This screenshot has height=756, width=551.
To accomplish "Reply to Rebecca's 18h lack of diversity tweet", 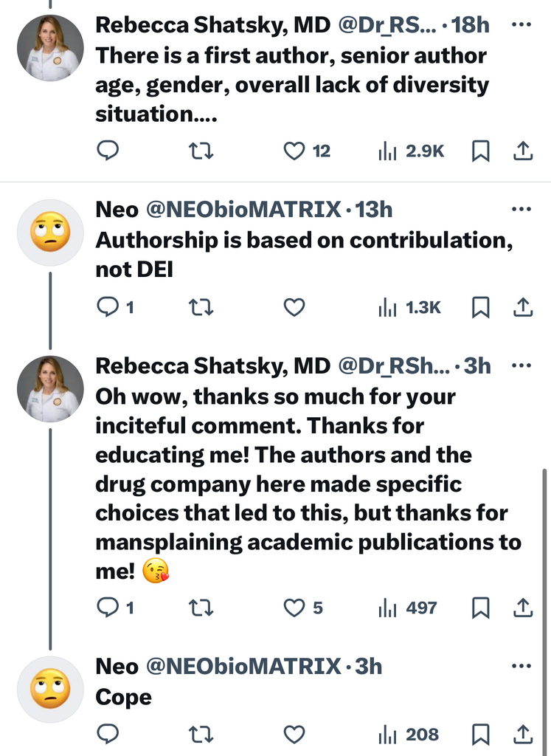I will 108,151.
